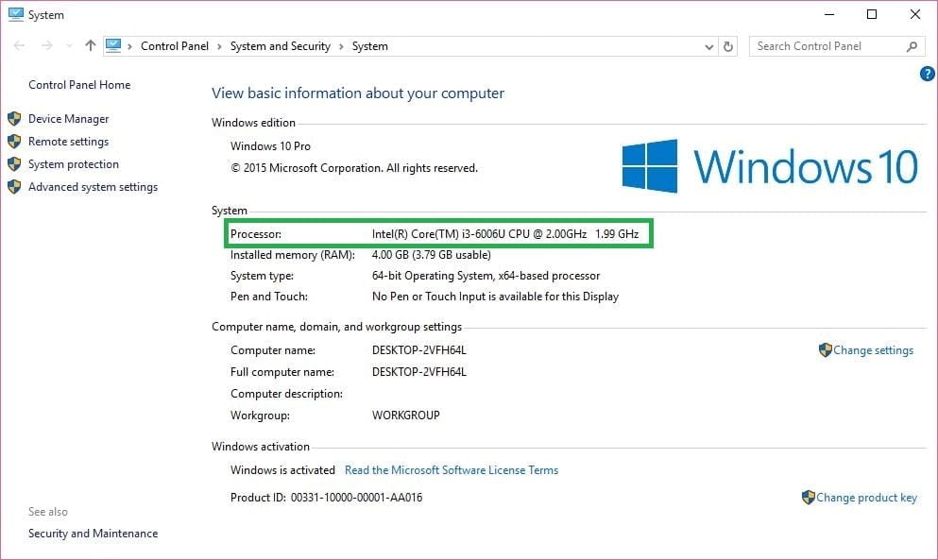938x560 pixels.
Task: Select Control Panel in the breadcrumb
Action: coord(175,46)
